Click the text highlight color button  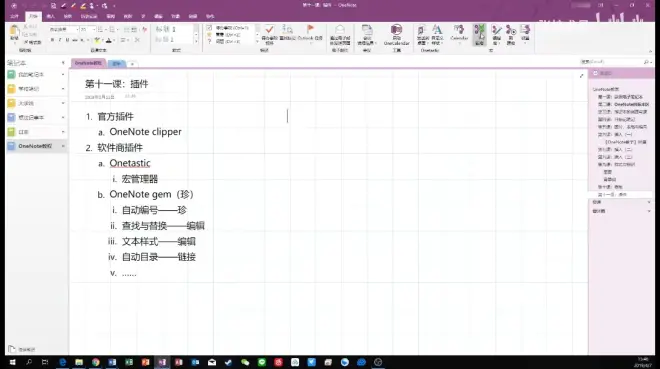click(x=97, y=40)
